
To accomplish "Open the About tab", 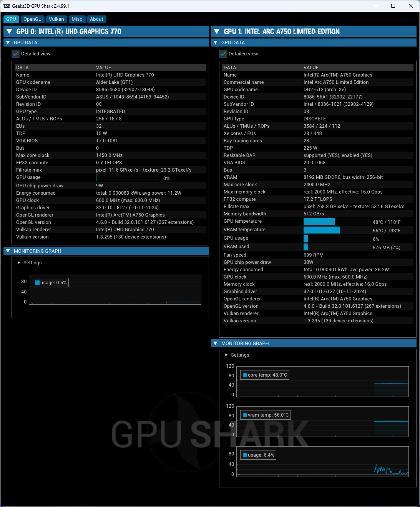I will (96, 19).
